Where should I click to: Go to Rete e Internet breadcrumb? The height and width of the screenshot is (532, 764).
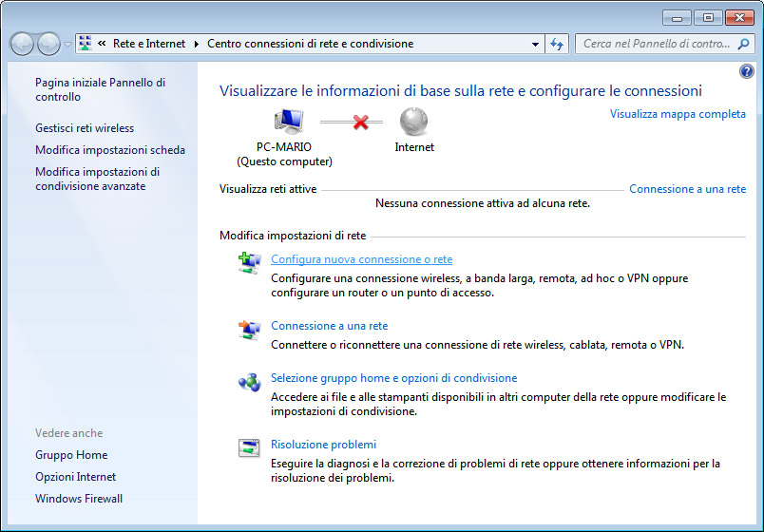(x=149, y=44)
